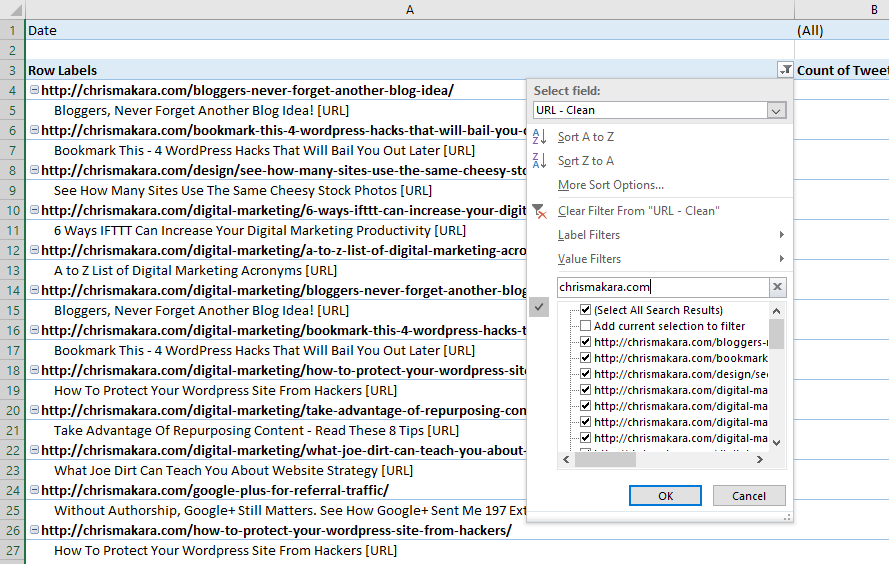
Task: Select column B header
Action: pos(842,10)
